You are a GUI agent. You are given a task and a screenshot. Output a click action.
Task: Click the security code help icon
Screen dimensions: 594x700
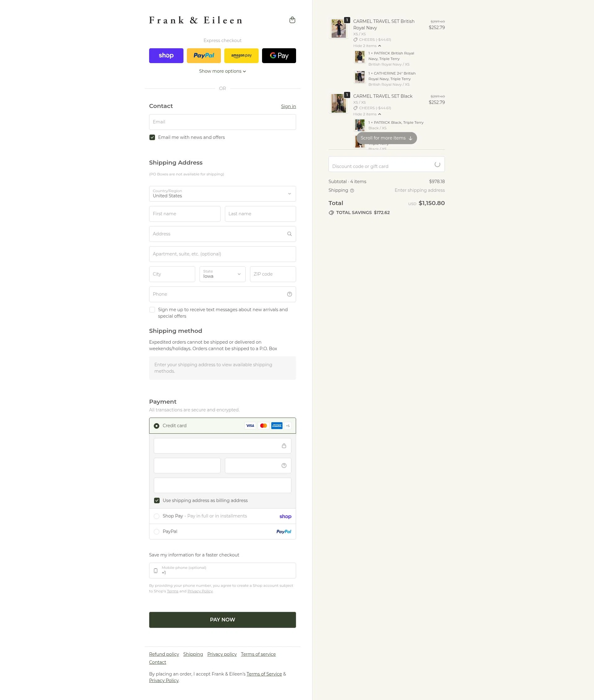[284, 465]
